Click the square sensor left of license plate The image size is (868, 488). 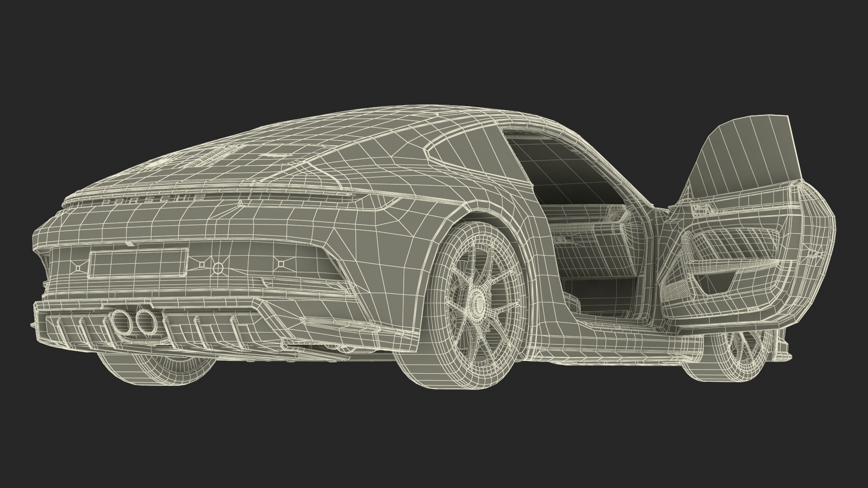point(79,268)
